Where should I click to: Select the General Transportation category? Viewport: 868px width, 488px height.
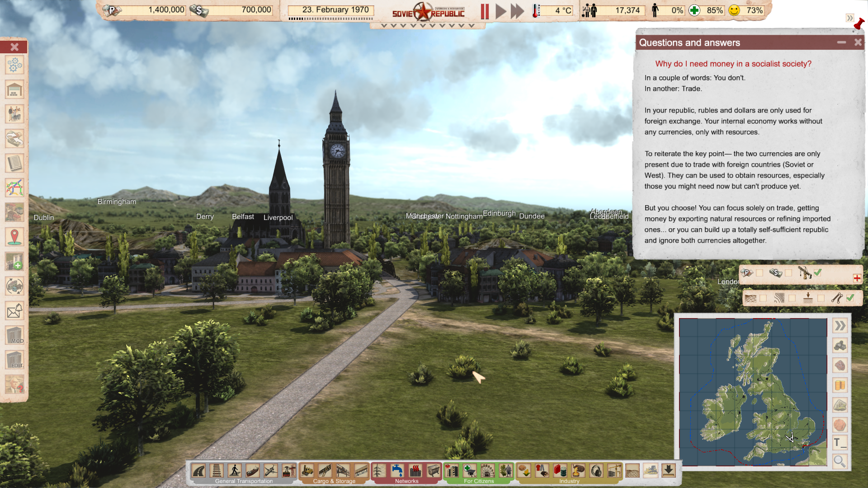point(244,481)
